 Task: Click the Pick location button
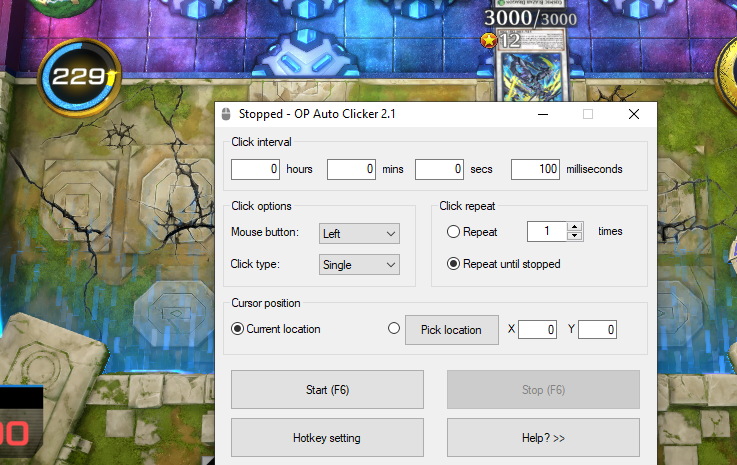(x=452, y=330)
